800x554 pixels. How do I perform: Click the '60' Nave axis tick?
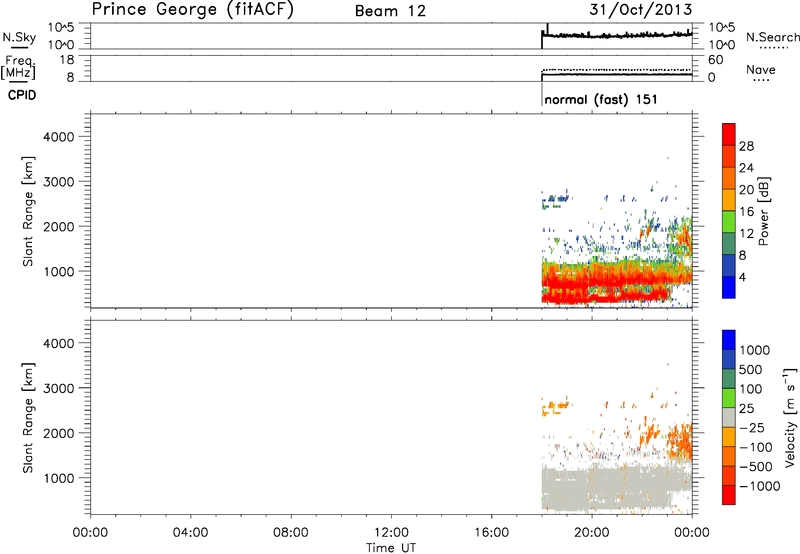pyautogui.click(x=715, y=60)
